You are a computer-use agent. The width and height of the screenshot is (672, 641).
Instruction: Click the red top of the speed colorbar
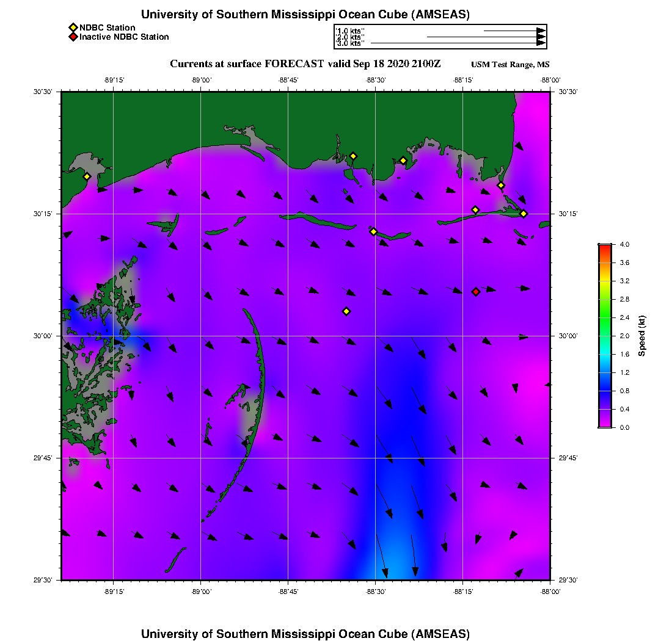(x=605, y=247)
